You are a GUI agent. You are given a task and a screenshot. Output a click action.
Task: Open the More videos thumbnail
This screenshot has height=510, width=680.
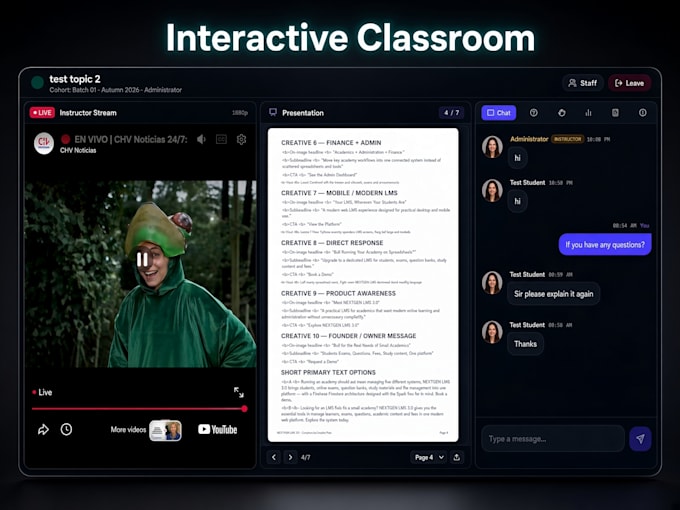(x=165, y=430)
